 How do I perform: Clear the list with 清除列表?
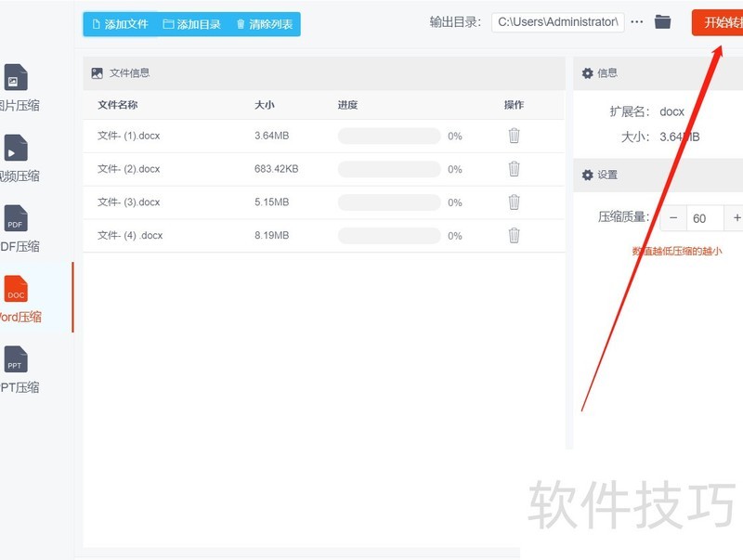(x=264, y=24)
